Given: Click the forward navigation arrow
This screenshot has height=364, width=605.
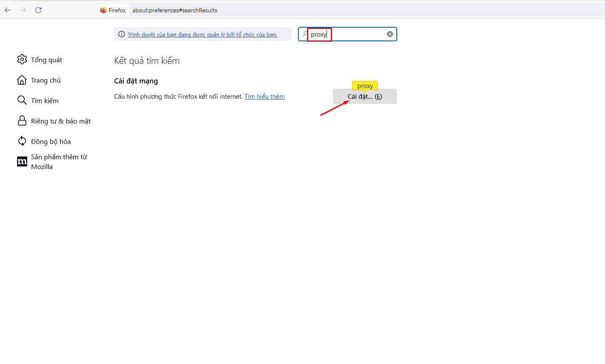Looking at the screenshot, I should (x=23, y=10).
